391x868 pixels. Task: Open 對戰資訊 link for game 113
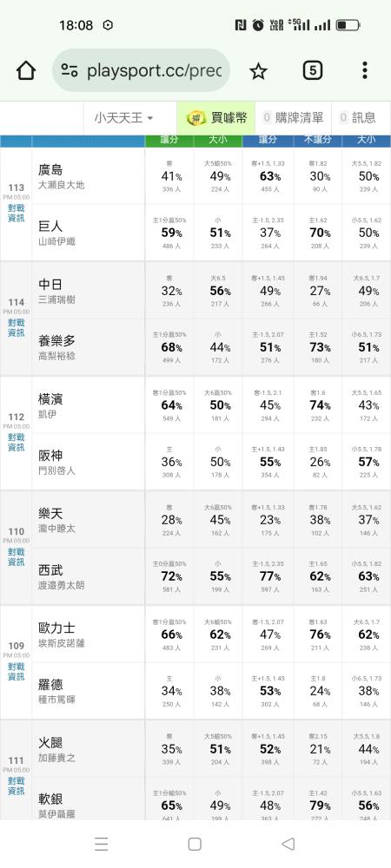16,214
